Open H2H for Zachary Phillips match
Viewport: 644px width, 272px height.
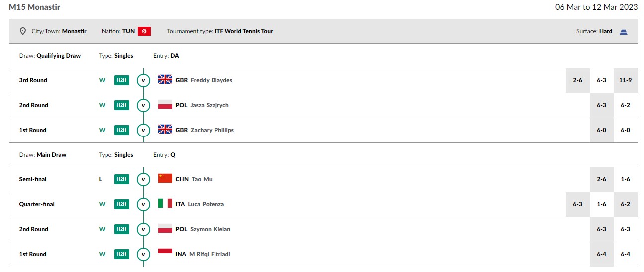(122, 130)
